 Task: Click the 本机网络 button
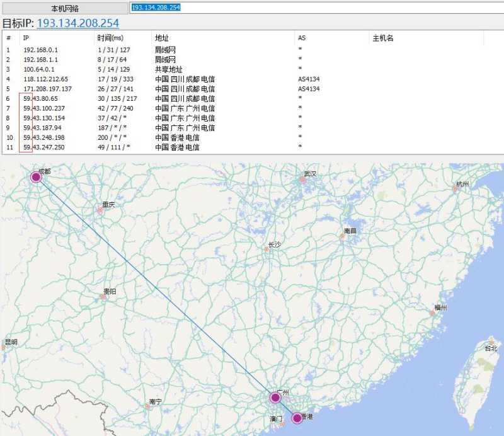65,8
